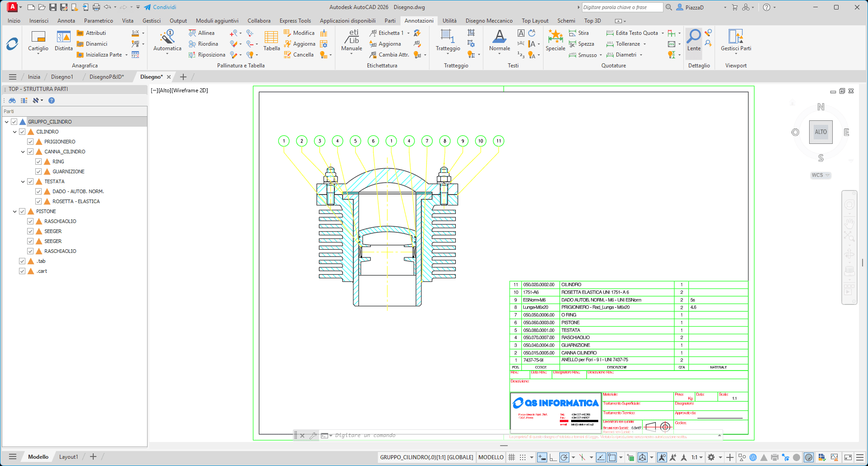Switch to the DisegnoP&ID drawing tab
The width and height of the screenshot is (868, 466).
click(106, 77)
